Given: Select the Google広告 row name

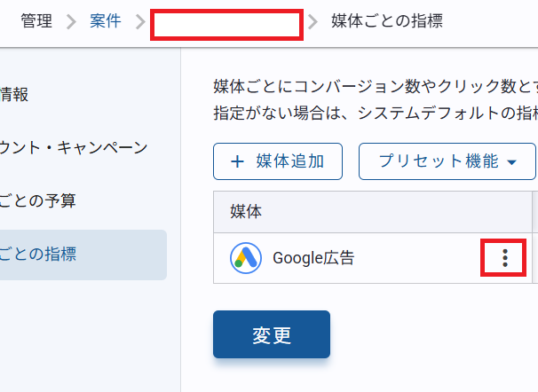Looking at the screenshot, I should click(x=313, y=258).
